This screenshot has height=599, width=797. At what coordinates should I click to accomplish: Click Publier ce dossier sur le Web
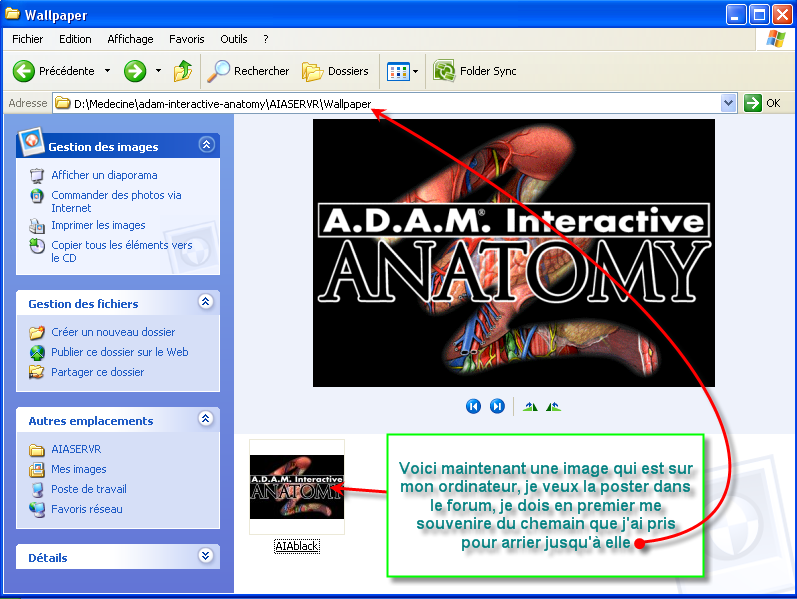(119, 352)
